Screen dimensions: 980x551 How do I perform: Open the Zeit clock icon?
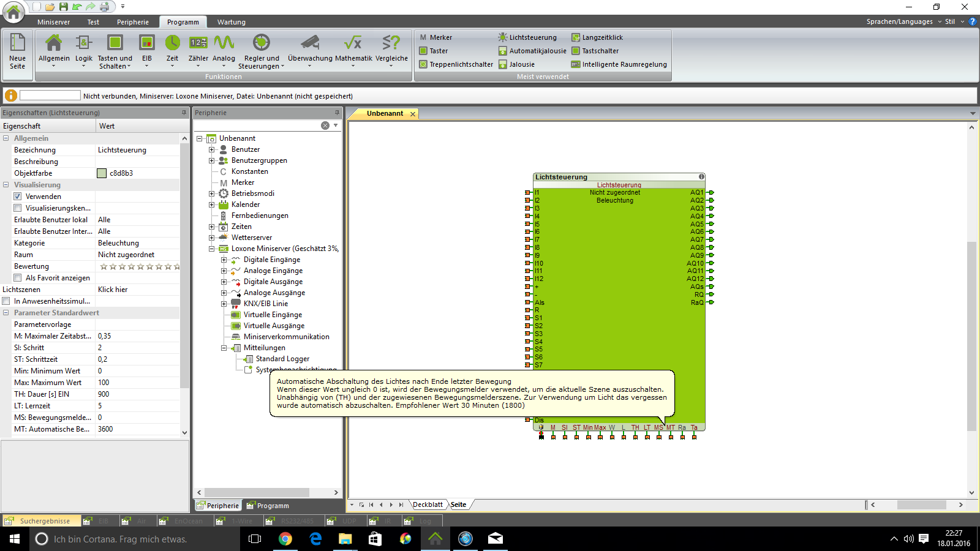tap(172, 44)
